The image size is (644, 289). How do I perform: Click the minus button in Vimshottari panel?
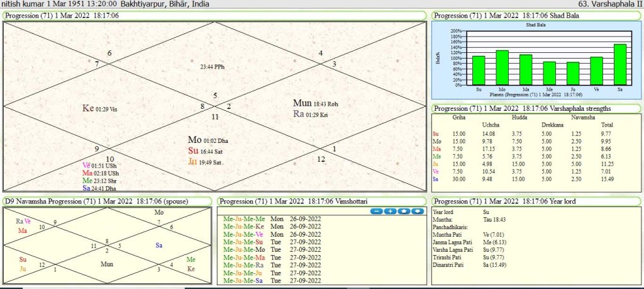click(377, 211)
